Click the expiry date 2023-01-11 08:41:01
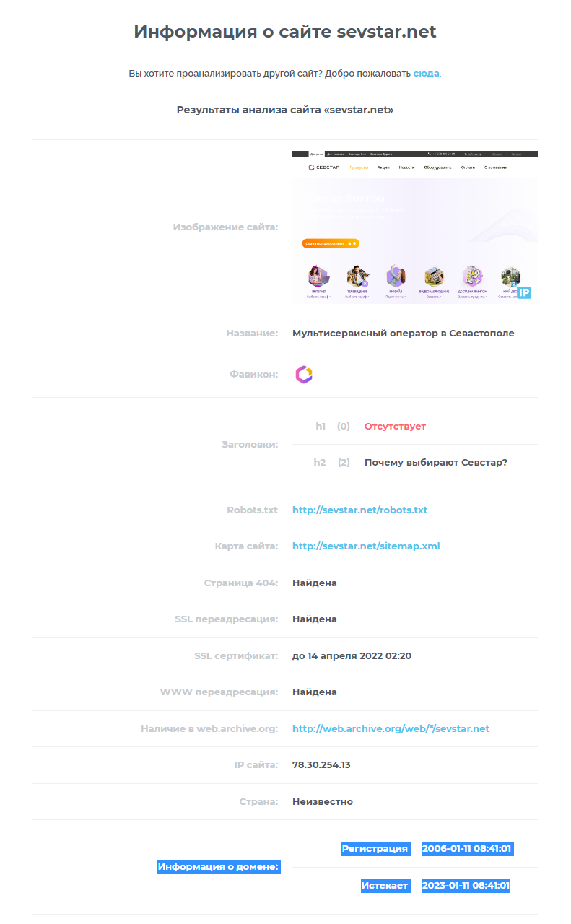571x924 pixels. [x=466, y=886]
